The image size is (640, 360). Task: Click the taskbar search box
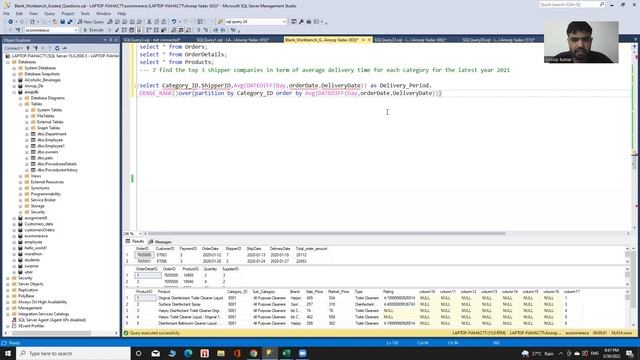pos(73,353)
